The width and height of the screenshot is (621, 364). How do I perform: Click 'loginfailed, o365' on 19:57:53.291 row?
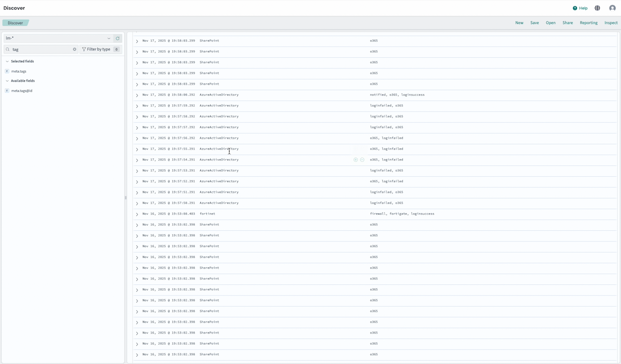(387, 170)
